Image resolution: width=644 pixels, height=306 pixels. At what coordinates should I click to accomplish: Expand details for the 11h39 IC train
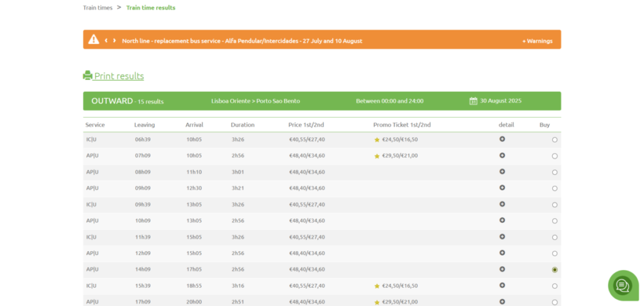[502, 237]
